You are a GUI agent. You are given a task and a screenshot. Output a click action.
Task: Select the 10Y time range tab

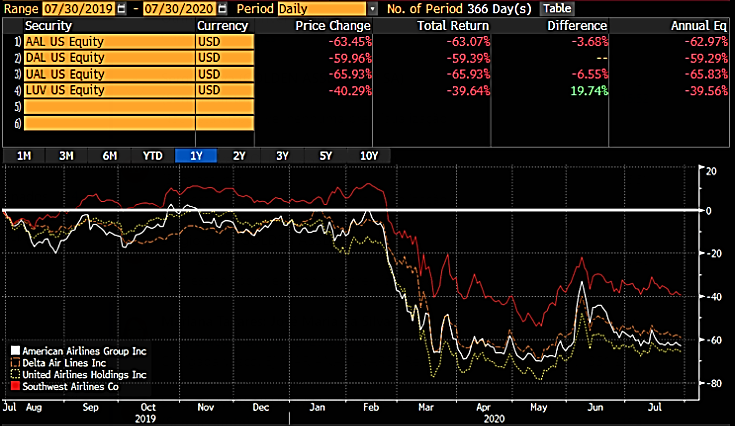(x=368, y=156)
